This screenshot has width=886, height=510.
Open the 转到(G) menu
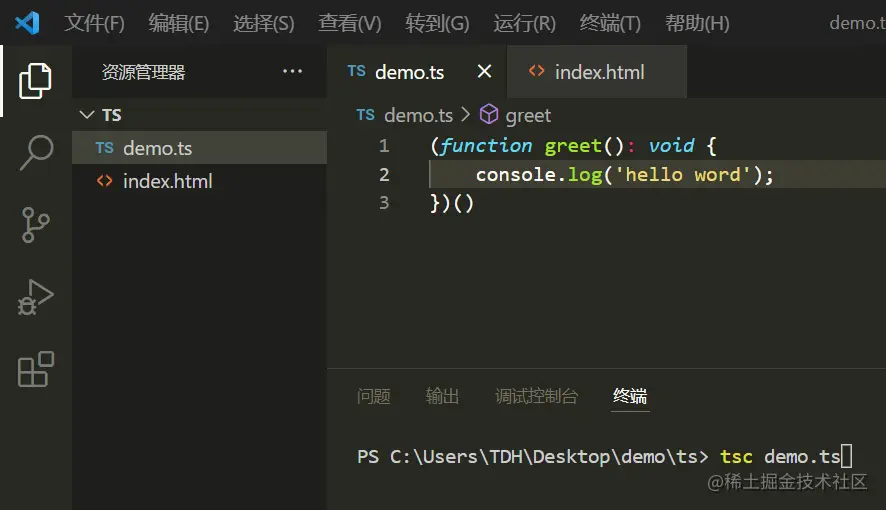point(437,23)
